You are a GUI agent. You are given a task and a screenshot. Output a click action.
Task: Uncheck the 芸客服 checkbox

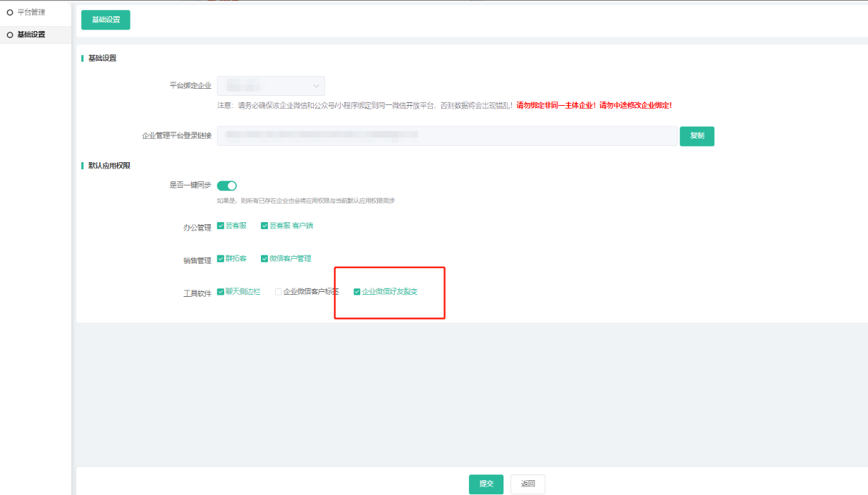coord(221,226)
